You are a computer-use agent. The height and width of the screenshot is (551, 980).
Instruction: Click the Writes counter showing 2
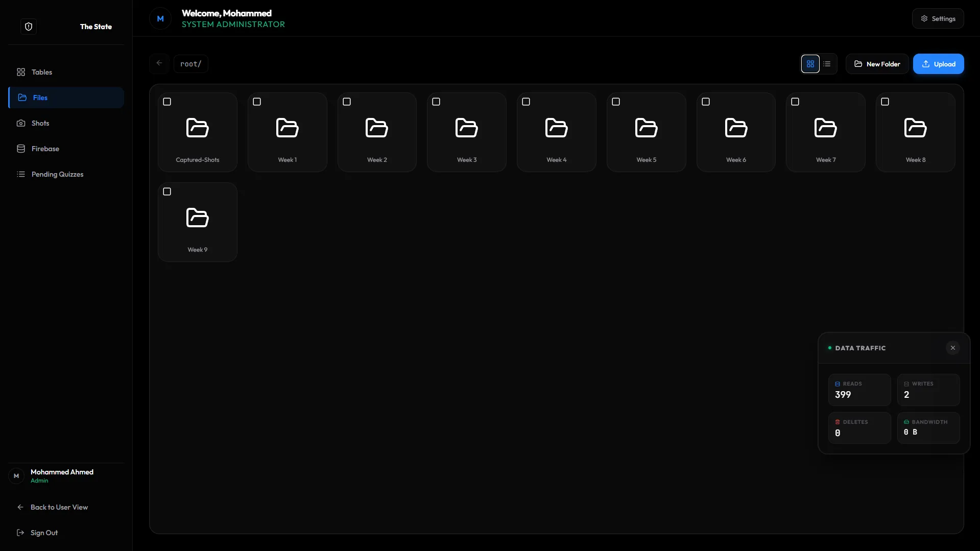coord(928,390)
